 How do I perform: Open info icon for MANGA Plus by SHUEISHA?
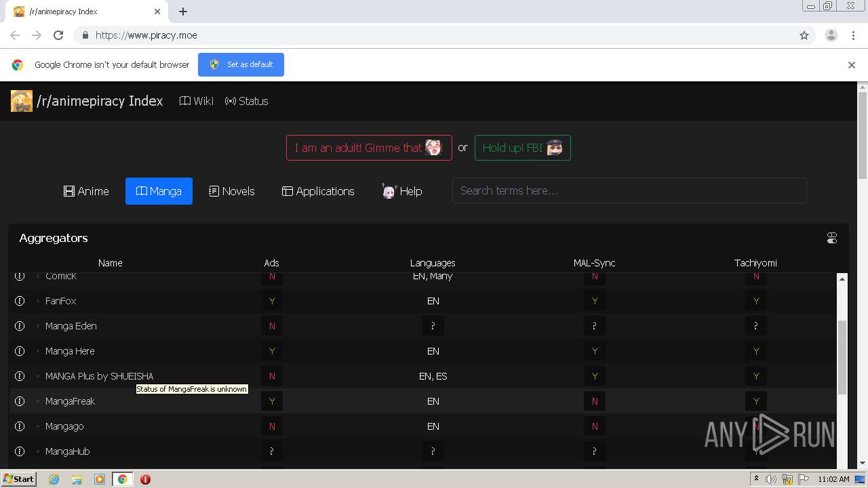[20, 376]
